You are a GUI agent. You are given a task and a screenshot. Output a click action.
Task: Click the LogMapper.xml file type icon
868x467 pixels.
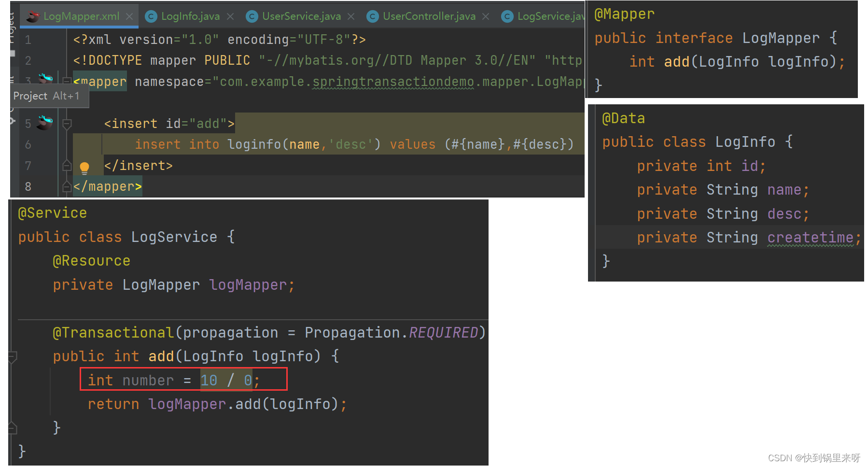33,16
